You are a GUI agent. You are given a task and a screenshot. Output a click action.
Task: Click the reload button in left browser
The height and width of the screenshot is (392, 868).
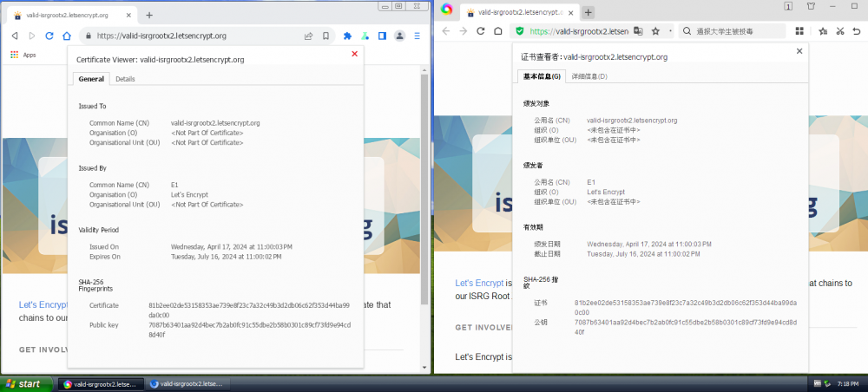point(49,36)
